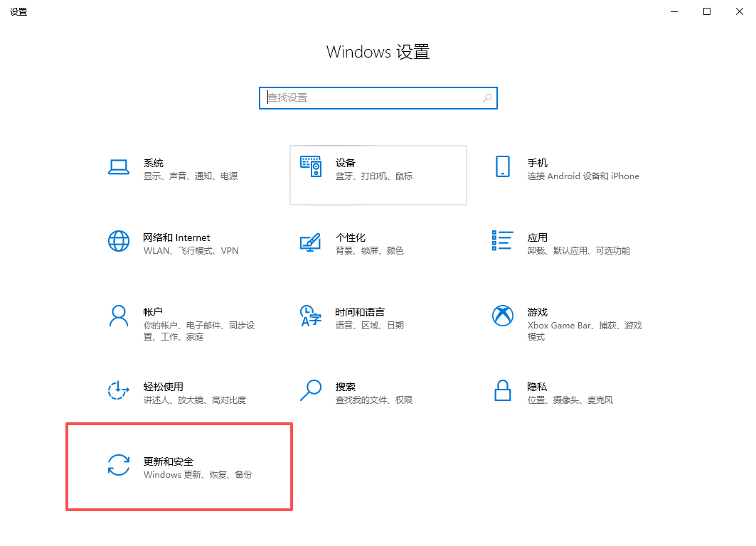Open the 应用 settings title

tap(537, 237)
